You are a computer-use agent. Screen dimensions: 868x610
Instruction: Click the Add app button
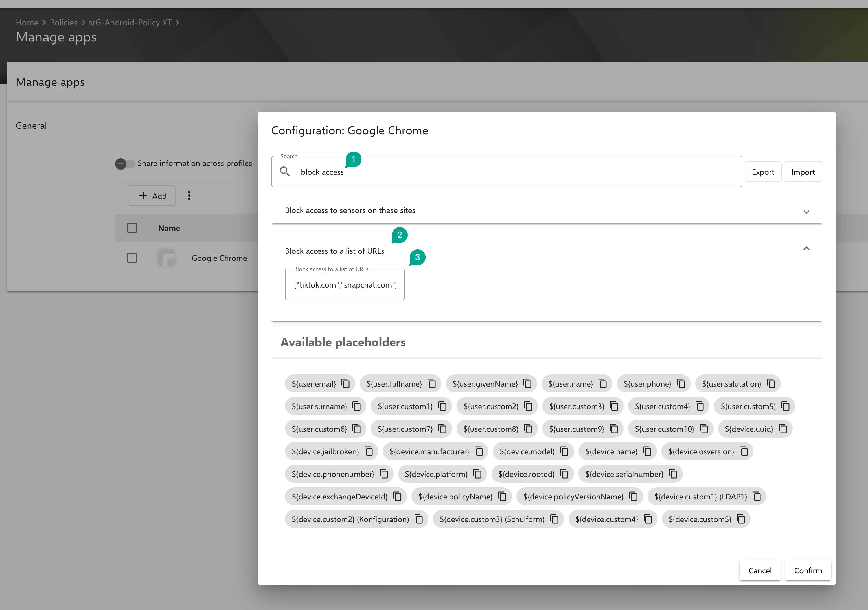click(152, 196)
